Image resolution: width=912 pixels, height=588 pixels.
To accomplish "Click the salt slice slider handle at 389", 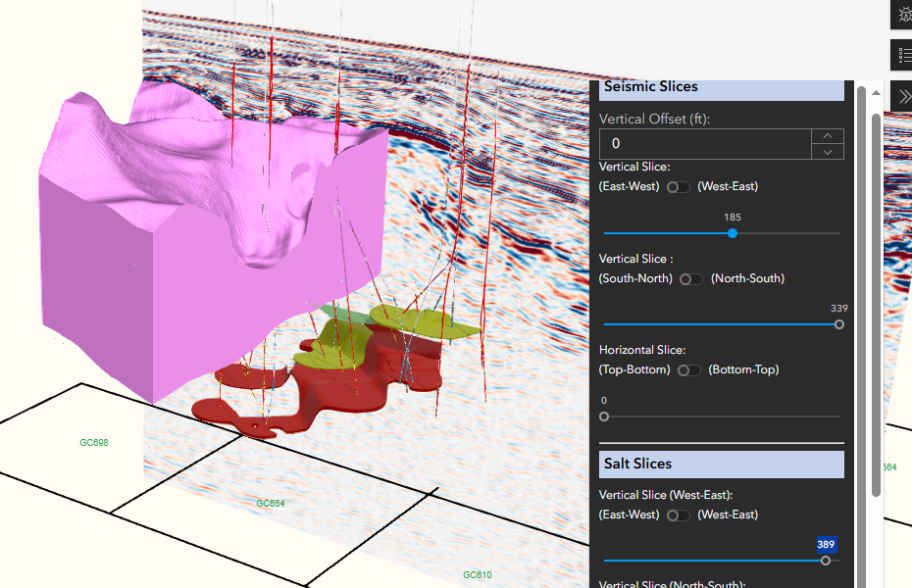I will click(826, 560).
